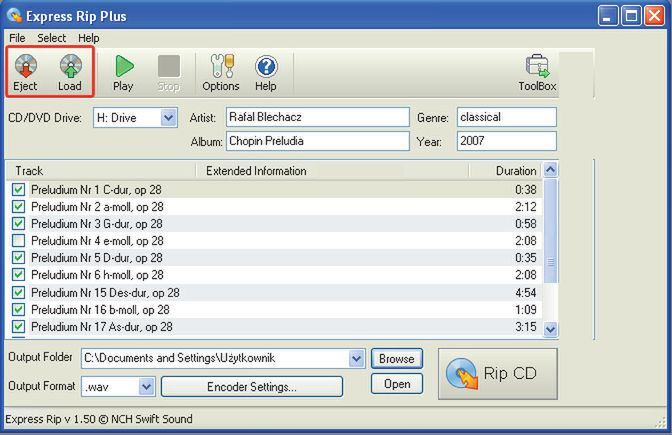The height and width of the screenshot is (435, 672).
Task: Eject the disc with the Eject icon
Action: (x=26, y=72)
